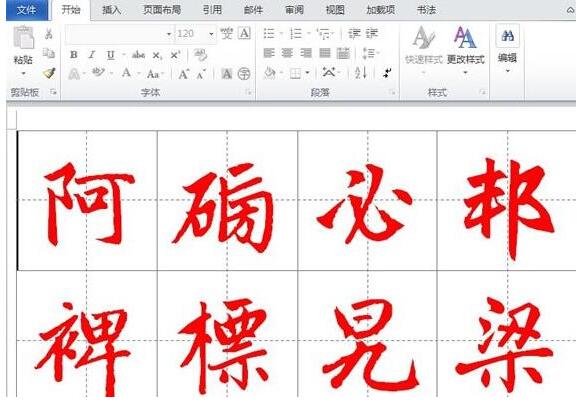The width and height of the screenshot is (577, 404).
Task: Select the Format Painter brush icon
Action: tap(49, 73)
